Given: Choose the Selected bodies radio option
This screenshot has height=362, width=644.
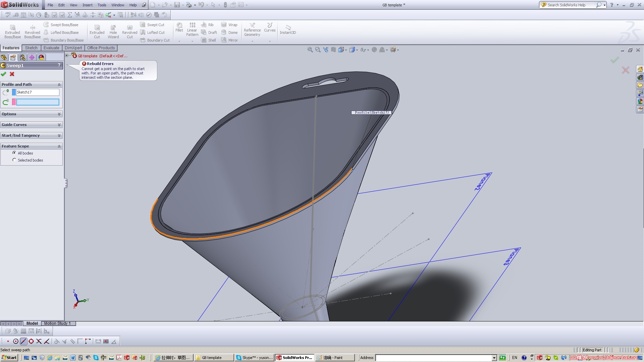Looking at the screenshot, I should (x=14, y=160).
